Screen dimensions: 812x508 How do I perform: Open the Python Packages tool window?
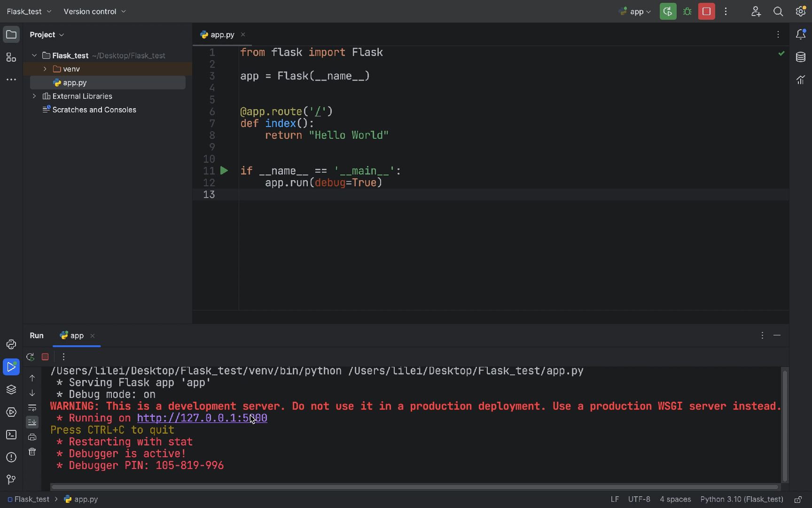[x=11, y=389]
